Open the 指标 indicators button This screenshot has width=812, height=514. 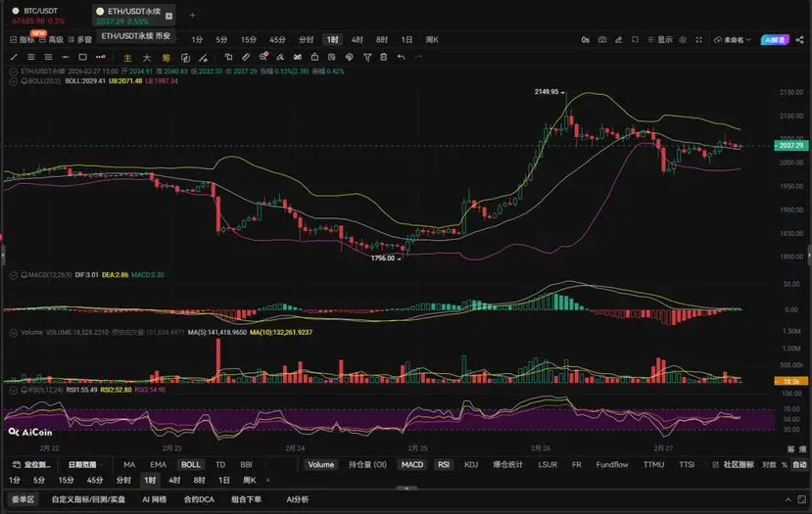pyautogui.click(x=23, y=40)
